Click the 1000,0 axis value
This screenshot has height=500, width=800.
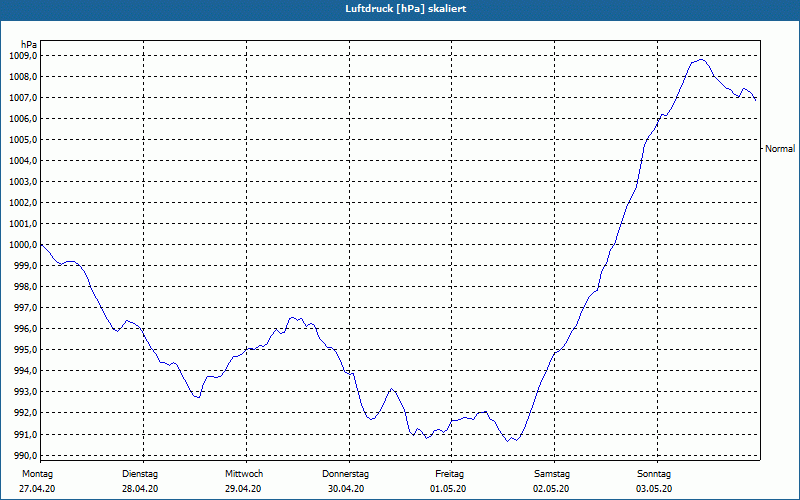coord(23,244)
